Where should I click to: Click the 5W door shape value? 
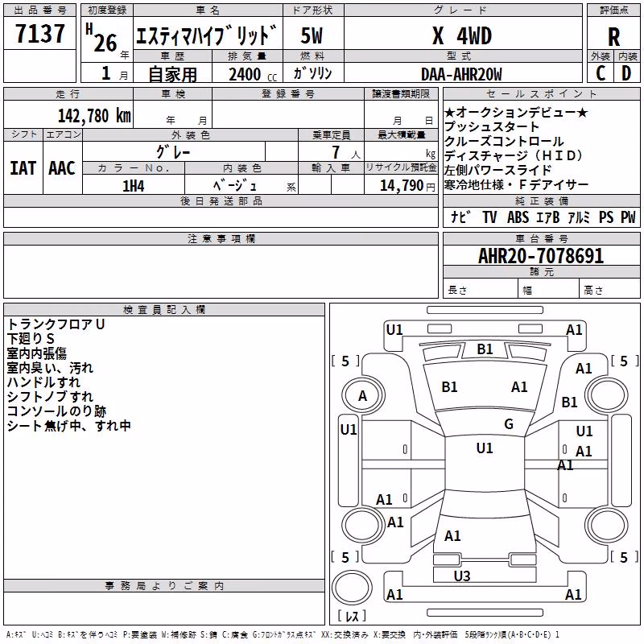pyautogui.click(x=312, y=35)
